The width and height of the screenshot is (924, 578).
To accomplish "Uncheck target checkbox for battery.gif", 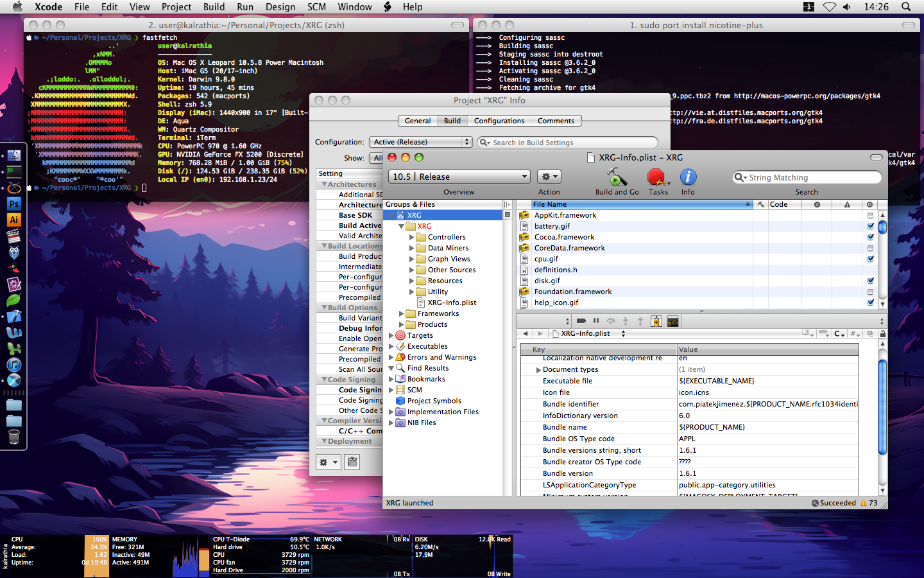I will 870,226.
